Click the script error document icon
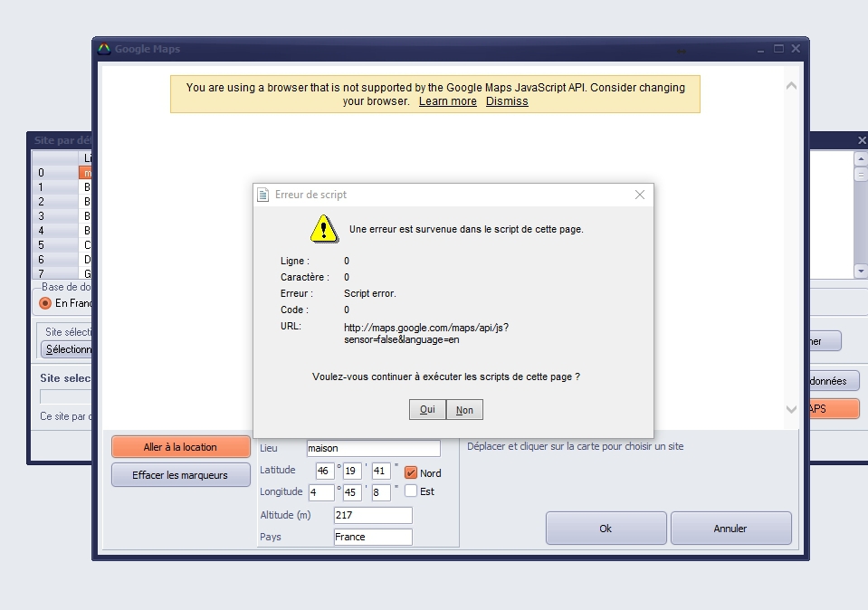 click(x=263, y=195)
